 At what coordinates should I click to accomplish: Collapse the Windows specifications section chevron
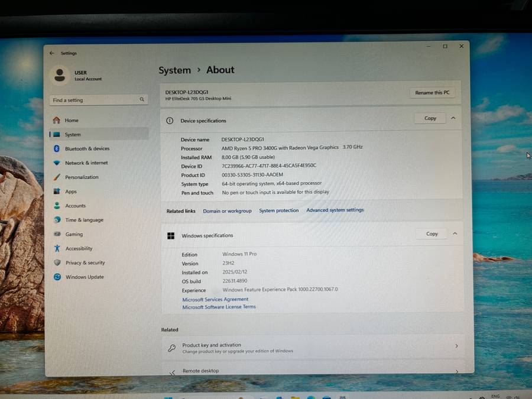pyautogui.click(x=455, y=233)
